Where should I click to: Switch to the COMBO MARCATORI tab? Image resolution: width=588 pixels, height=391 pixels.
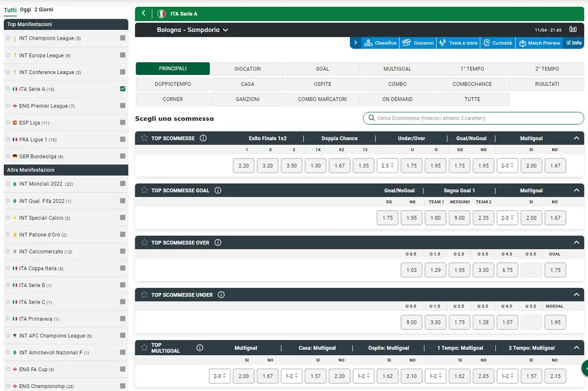[322, 99]
